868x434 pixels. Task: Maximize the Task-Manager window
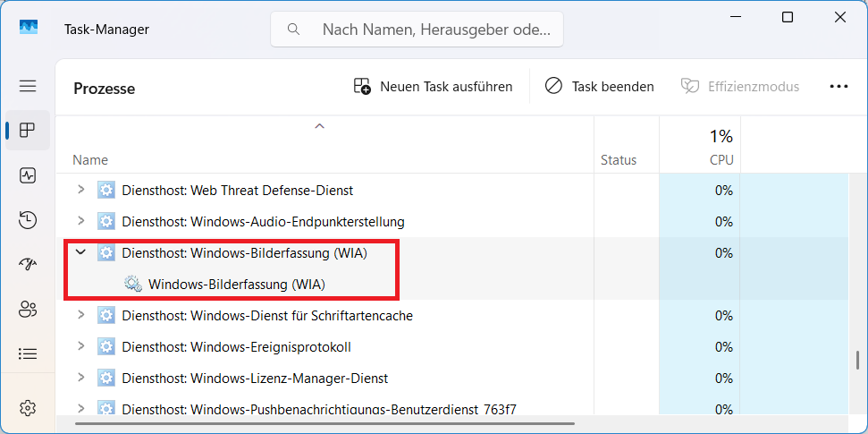(x=788, y=17)
